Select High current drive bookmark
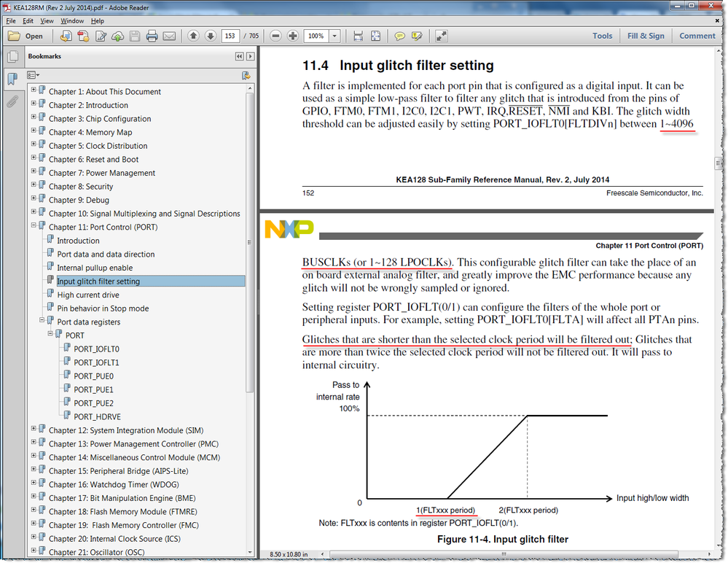 pyautogui.click(x=88, y=295)
